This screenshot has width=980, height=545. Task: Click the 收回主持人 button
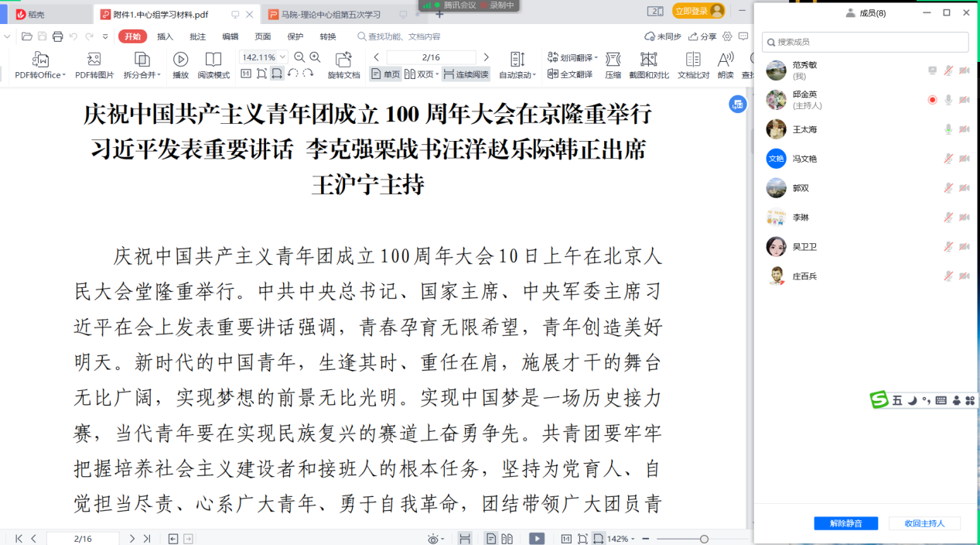(924, 523)
